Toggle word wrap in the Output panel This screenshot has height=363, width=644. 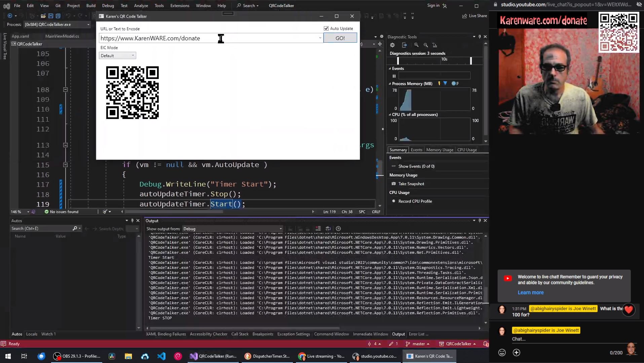click(x=328, y=229)
